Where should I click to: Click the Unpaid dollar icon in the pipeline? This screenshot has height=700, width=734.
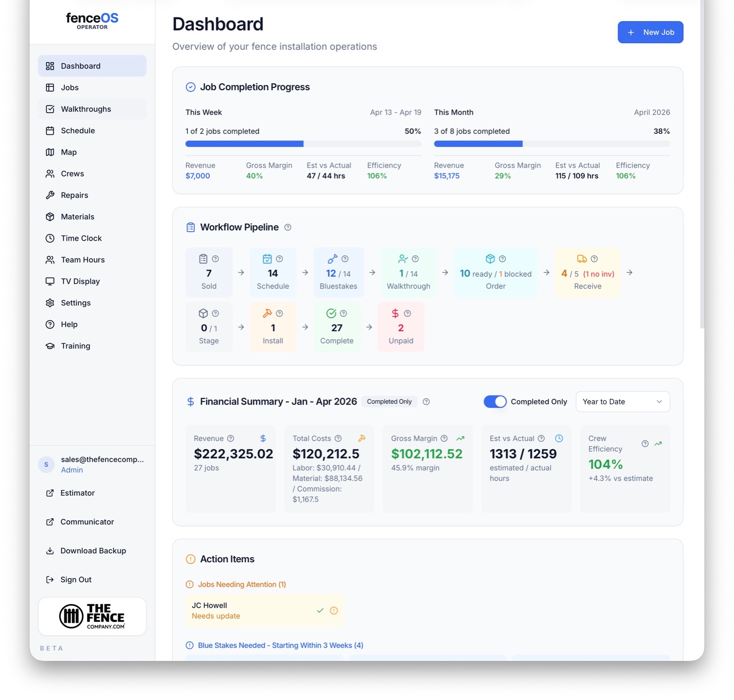[395, 313]
